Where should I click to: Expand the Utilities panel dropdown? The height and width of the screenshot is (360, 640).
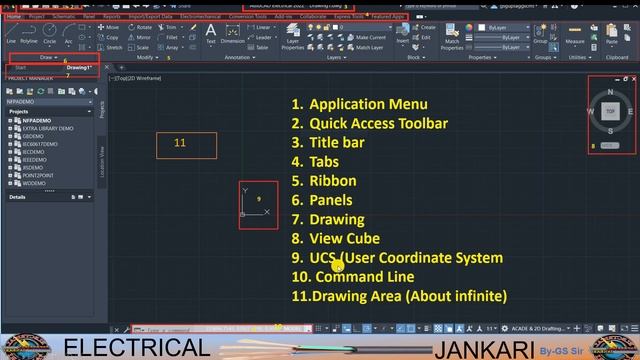coord(580,58)
